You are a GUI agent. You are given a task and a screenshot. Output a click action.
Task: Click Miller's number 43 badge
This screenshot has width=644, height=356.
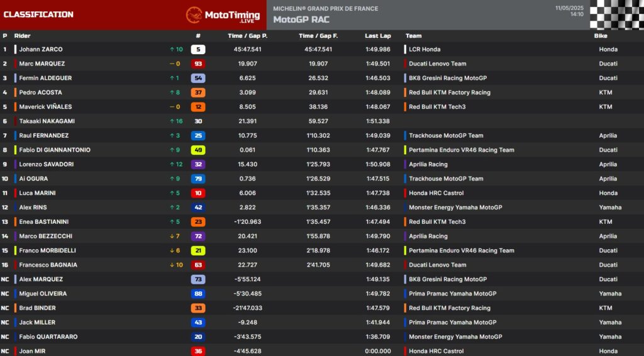pos(198,322)
